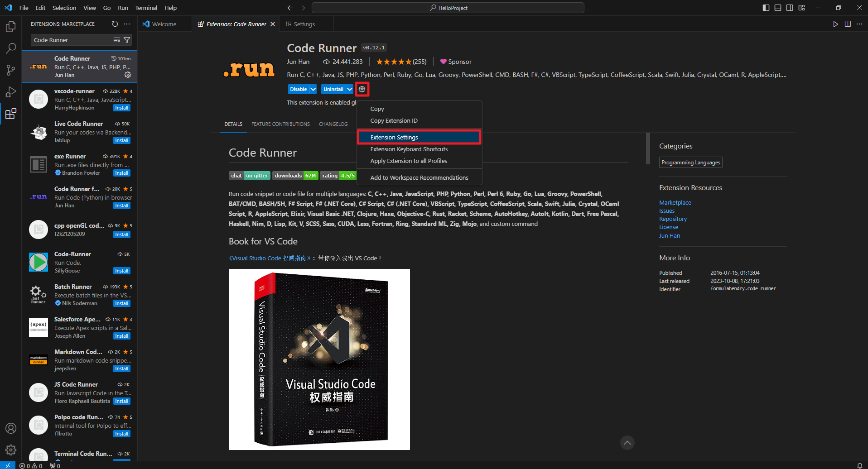This screenshot has width=868, height=469.
Task: Open the File menu
Action: (24, 8)
